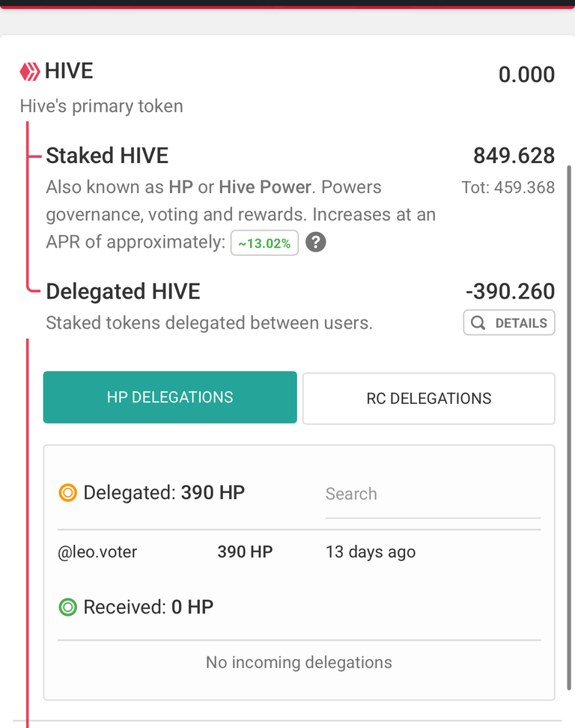Click the Delegated HIVE amount -390.260
Viewport: 575px width, 728px height.
[x=511, y=292]
